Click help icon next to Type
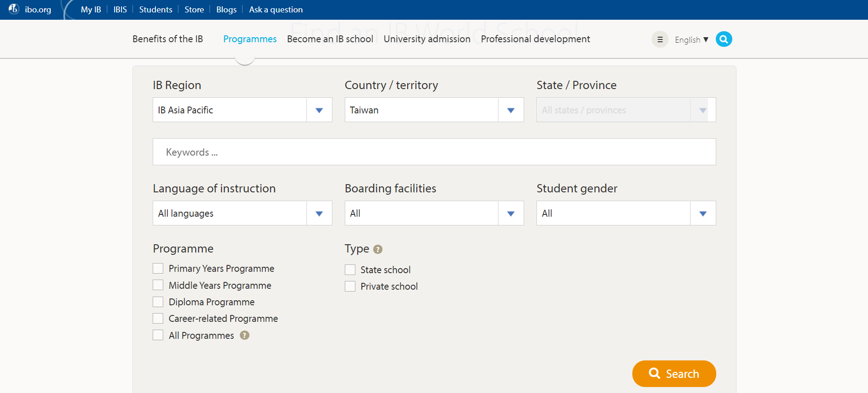The height and width of the screenshot is (393, 868). (378, 249)
